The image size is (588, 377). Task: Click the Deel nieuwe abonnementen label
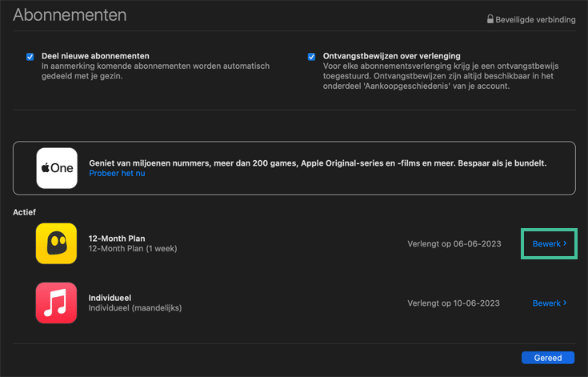pyautogui.click(x=95, y=56)
